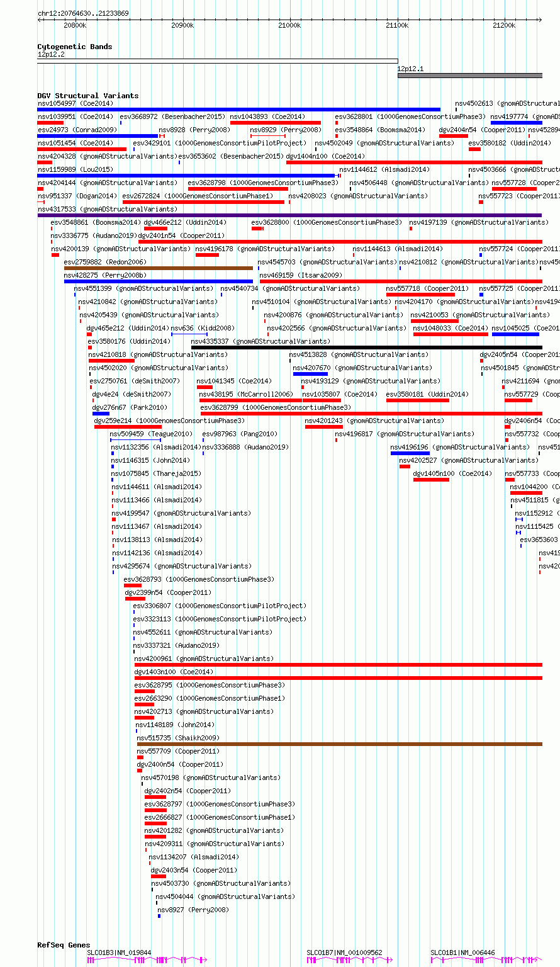Click the nsv1054997 (Coe2014) variant label
The image size is (560, 967).
pyautogui.click(x=76, y=103)
